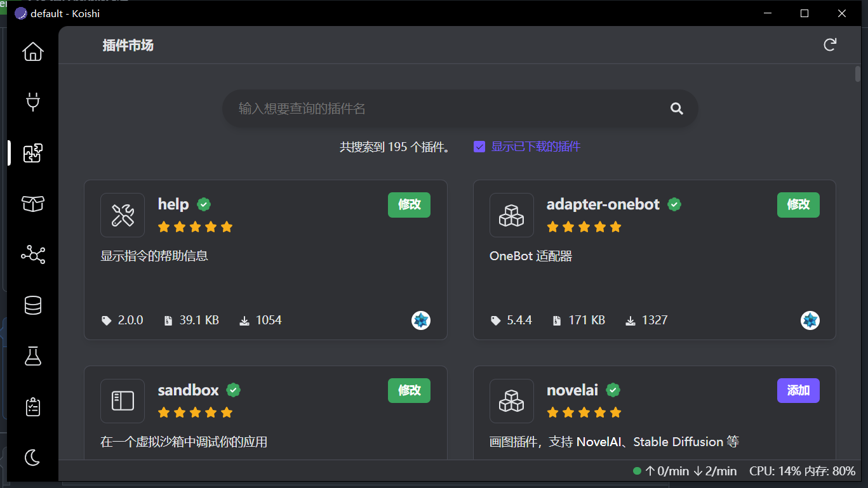The height and width of the screenshot is (488, 868).
Task: Click the help version tag 2.0.0
Action: click(x=123, y=320)
